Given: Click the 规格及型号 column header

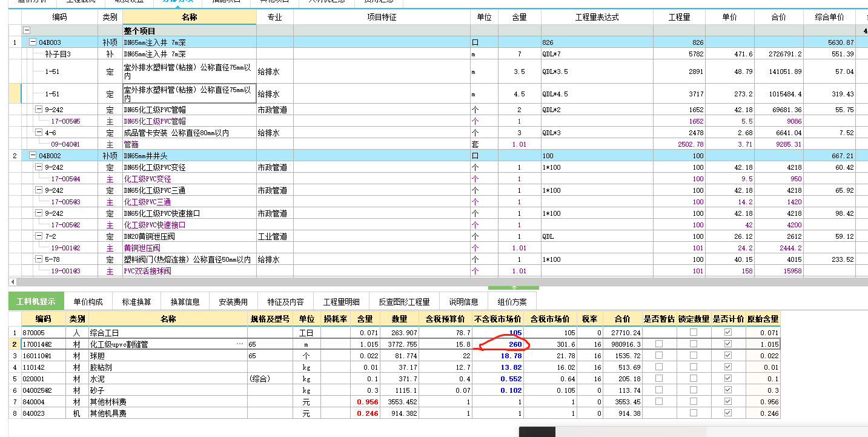Looking at the screenshot, I should click(x=270, y=319).
